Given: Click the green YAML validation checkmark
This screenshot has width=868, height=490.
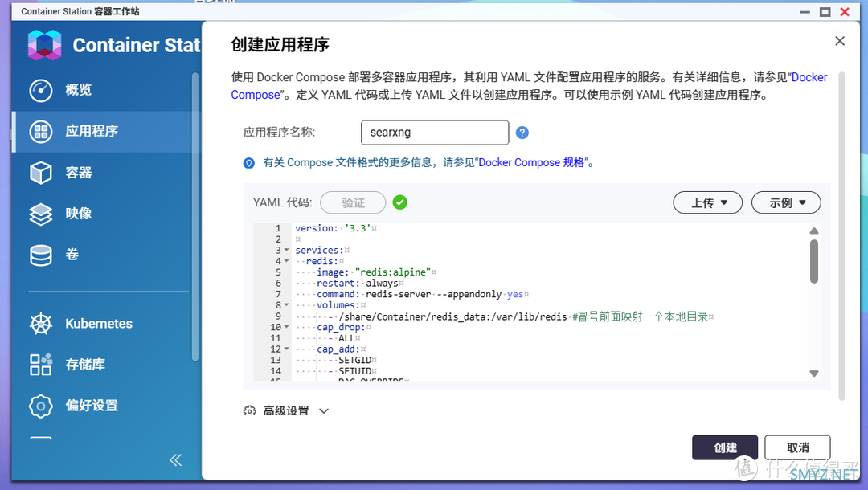Looking at the screenshot, I should 399,202.
